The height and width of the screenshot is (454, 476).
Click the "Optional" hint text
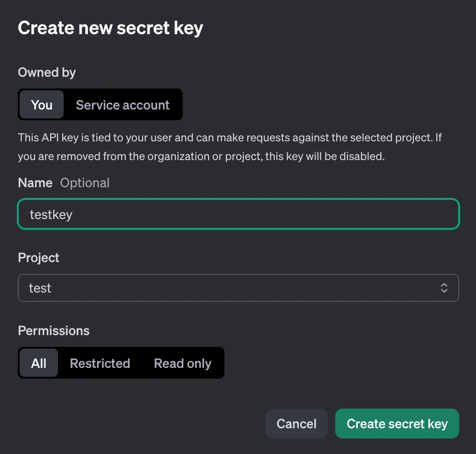(x=85, y=183)
